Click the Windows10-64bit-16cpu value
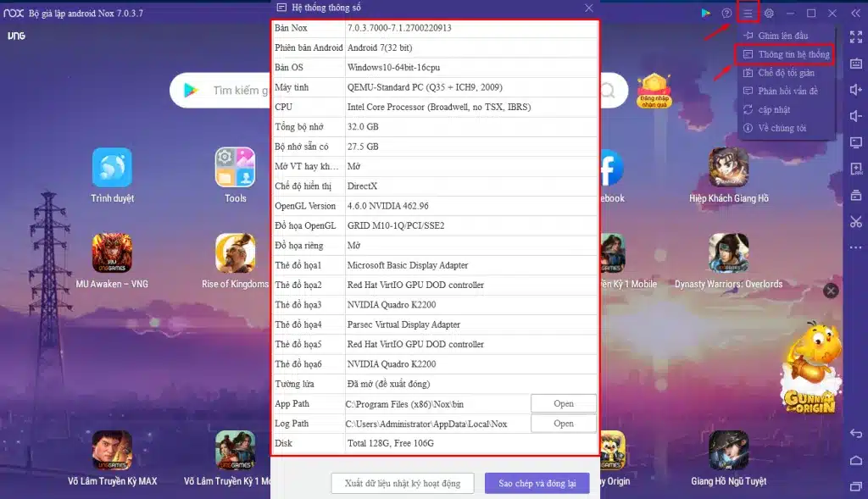 click(x=393, y=68)
